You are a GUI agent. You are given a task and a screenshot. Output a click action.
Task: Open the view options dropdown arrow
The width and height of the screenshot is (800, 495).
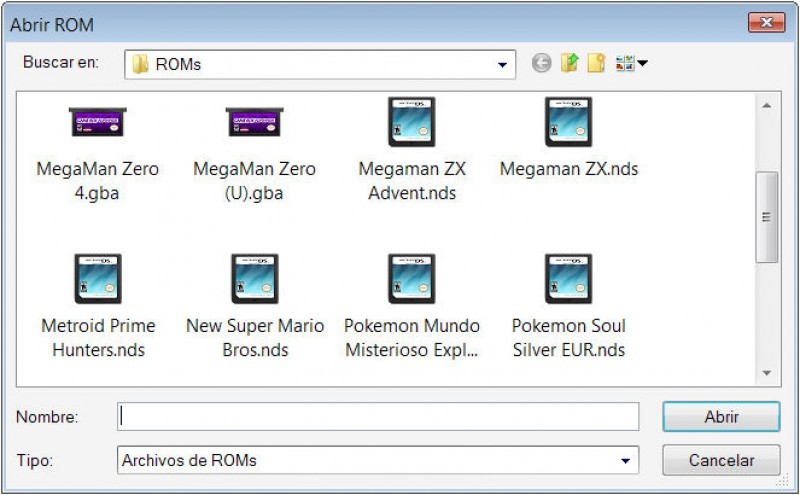[642, 63]
